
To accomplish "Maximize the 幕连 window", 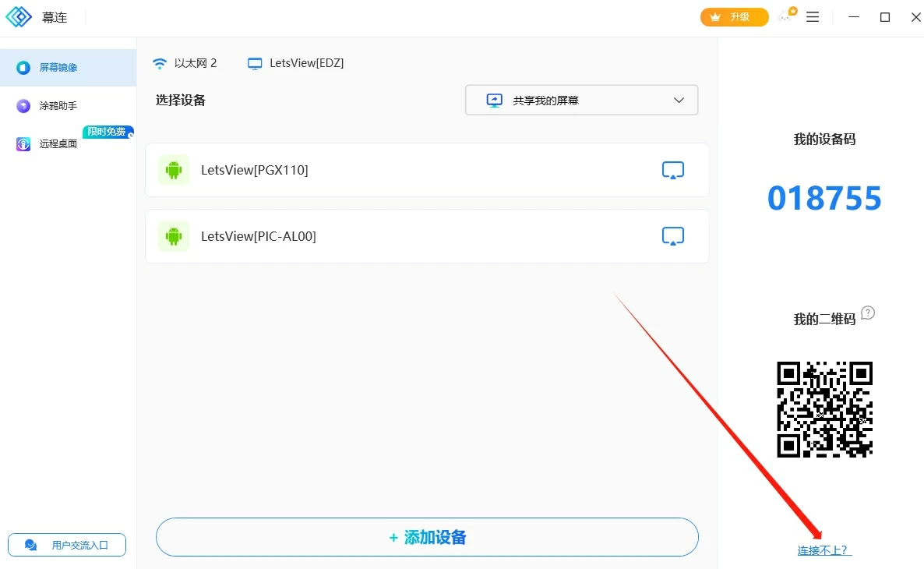I will (x=884, y=17).
